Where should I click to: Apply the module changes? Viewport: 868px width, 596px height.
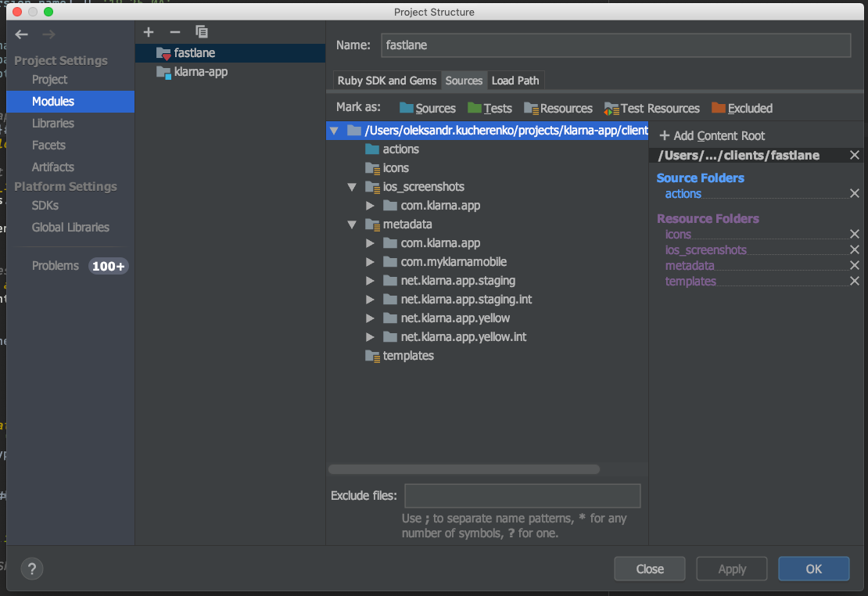tap(731, 569)
